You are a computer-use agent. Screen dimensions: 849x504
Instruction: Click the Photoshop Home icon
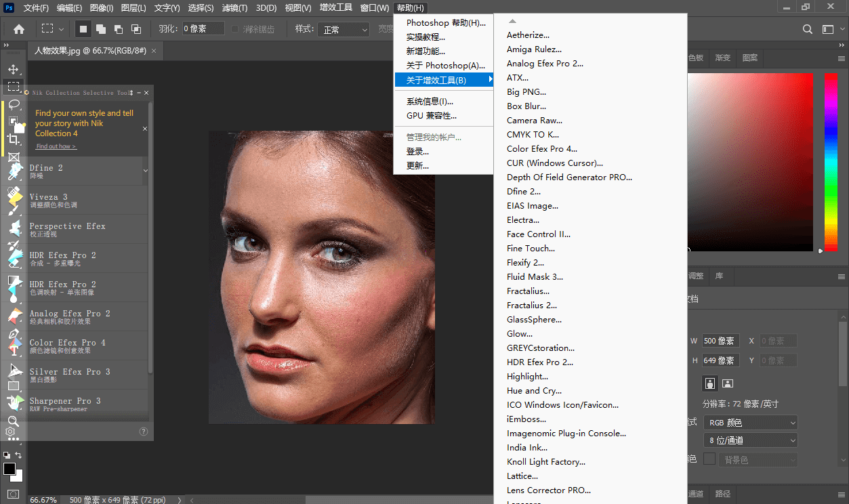(x=18, y=29)
